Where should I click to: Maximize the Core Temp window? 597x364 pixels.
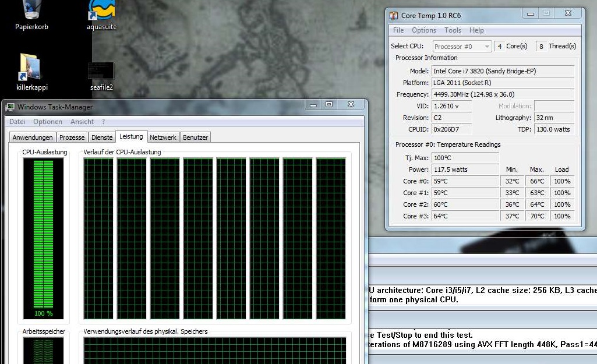[546, 14]
